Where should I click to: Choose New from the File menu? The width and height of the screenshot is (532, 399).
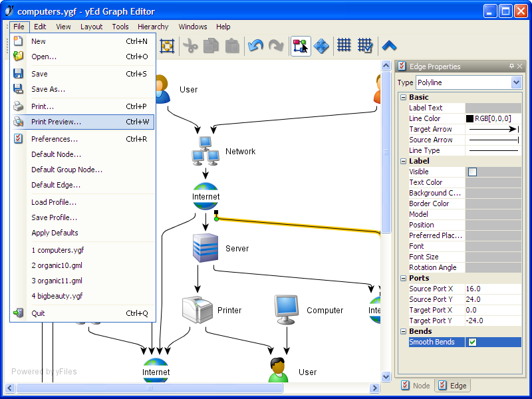(x=82, y=41)
